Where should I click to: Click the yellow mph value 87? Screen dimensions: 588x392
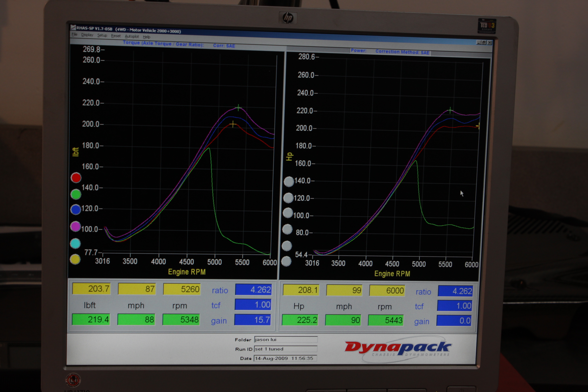137,289
